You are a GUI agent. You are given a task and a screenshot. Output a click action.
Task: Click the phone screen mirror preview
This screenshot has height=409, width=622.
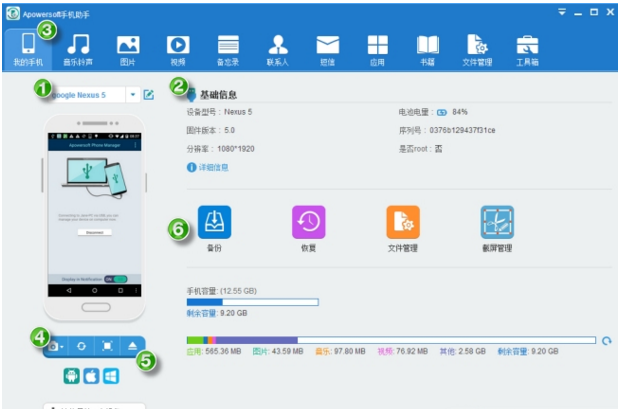click(94, 215)
